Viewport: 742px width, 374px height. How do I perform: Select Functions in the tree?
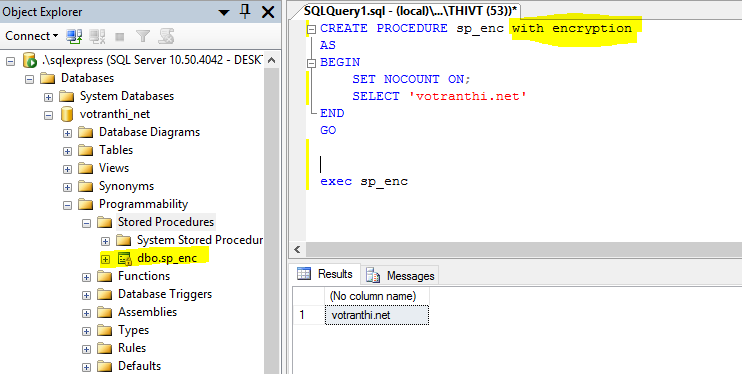point(143,276)
